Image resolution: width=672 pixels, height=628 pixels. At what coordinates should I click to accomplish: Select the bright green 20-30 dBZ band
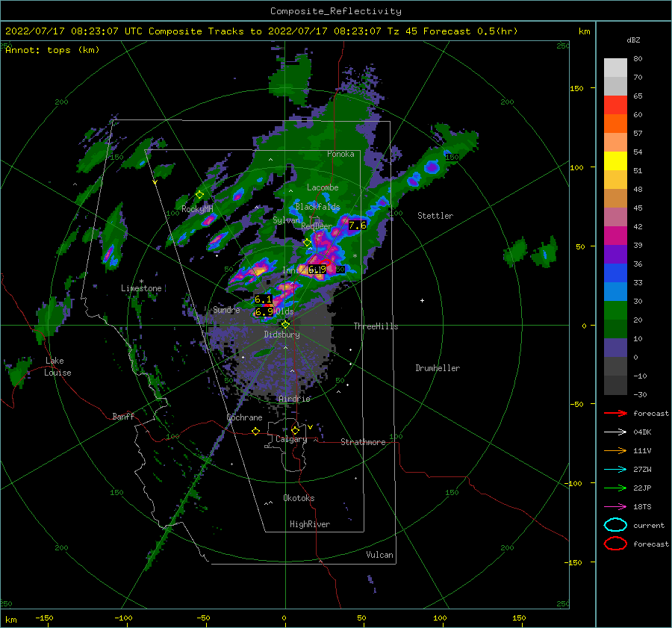[x=615, y=311]
